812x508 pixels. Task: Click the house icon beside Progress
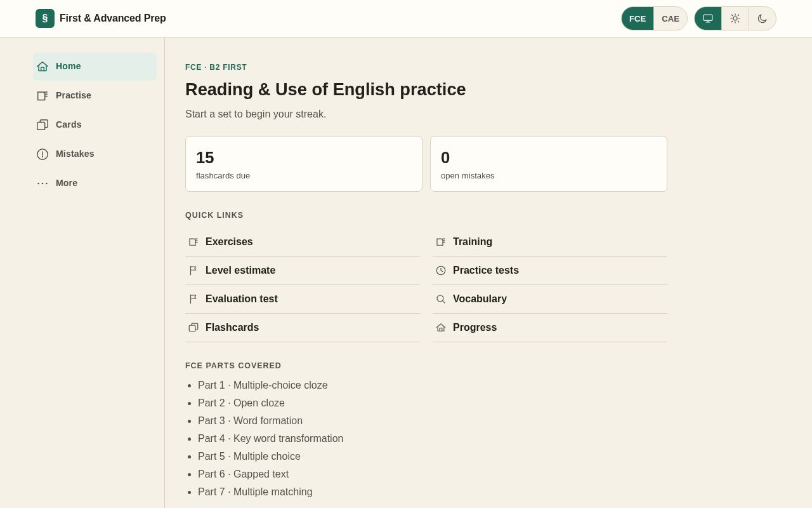tap(441, 328)
